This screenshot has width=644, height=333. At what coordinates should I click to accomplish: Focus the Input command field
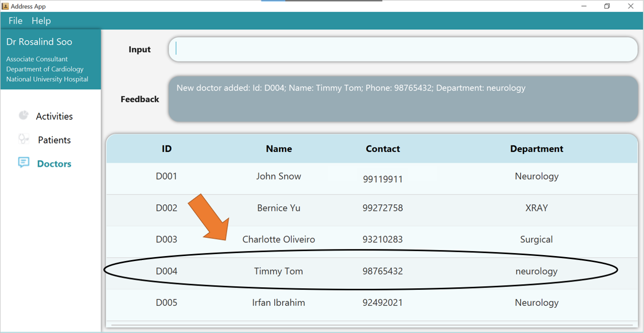coord(403,49)
